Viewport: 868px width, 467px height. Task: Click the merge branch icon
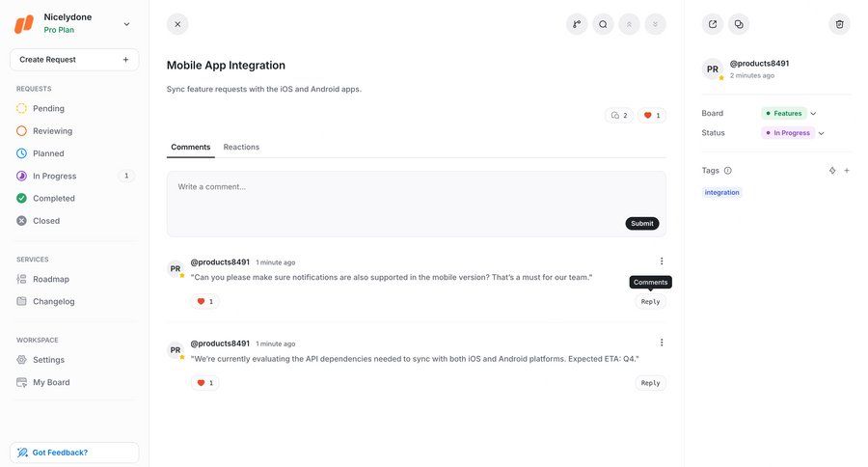click(577, 24)
